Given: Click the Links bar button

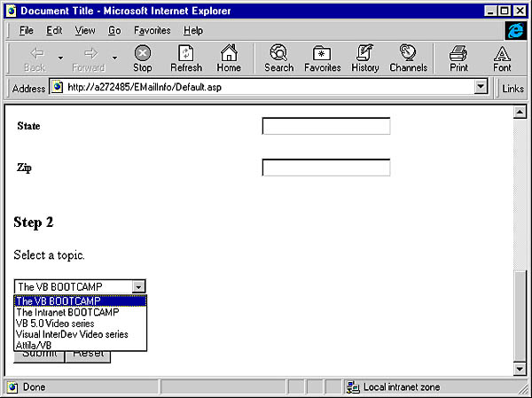Looking at the screenshot, I should (512, 88).
